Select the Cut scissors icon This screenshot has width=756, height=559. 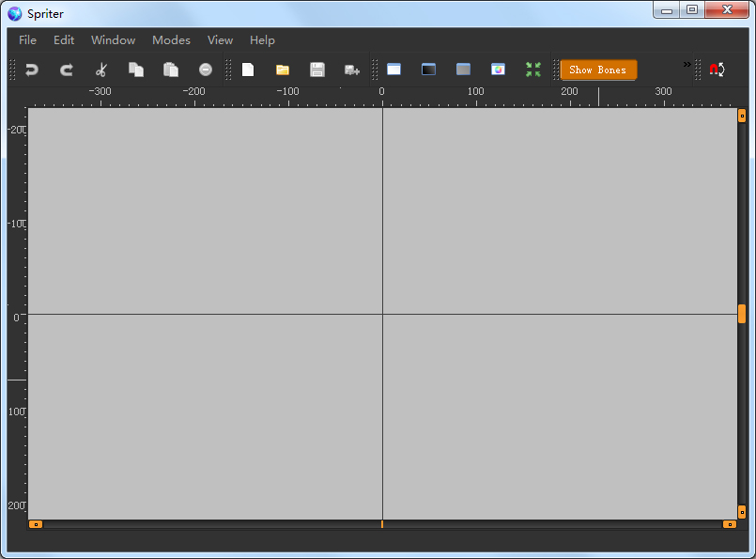click(101, 70)
